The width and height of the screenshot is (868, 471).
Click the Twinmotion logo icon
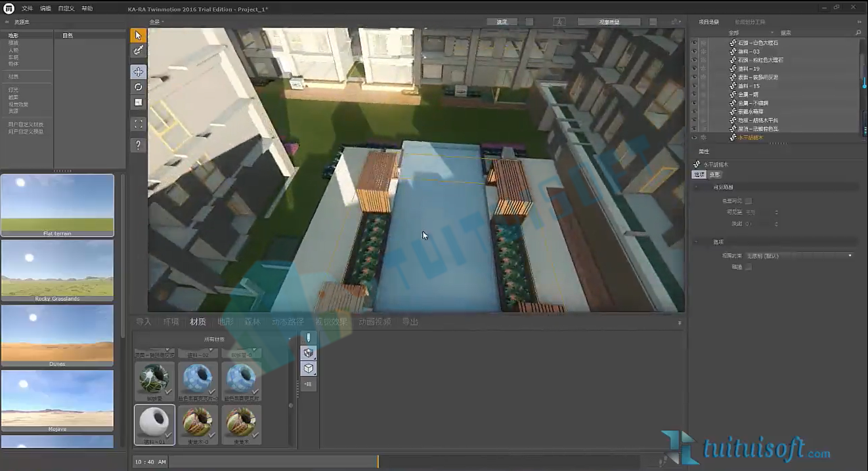click(9, 8)
